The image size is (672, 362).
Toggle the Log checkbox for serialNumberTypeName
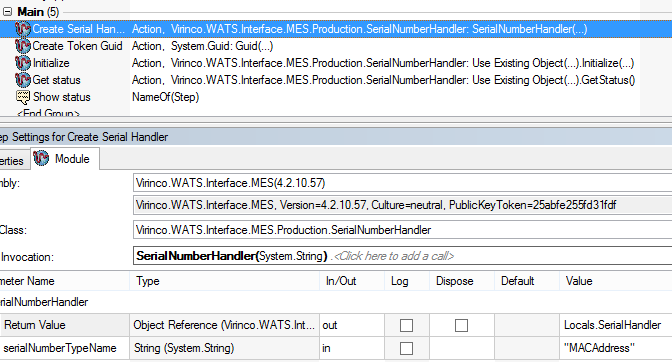(406, 348)
